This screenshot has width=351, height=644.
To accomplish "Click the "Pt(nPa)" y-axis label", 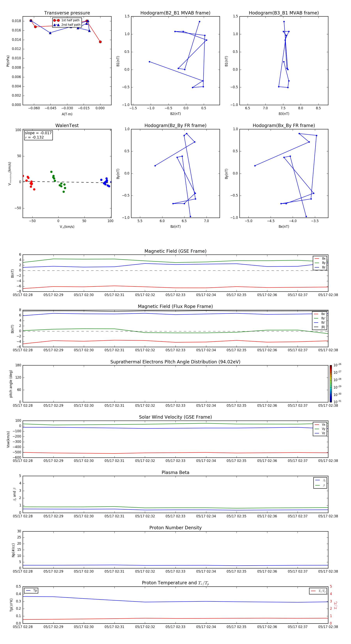I will [x=8, y=61].
